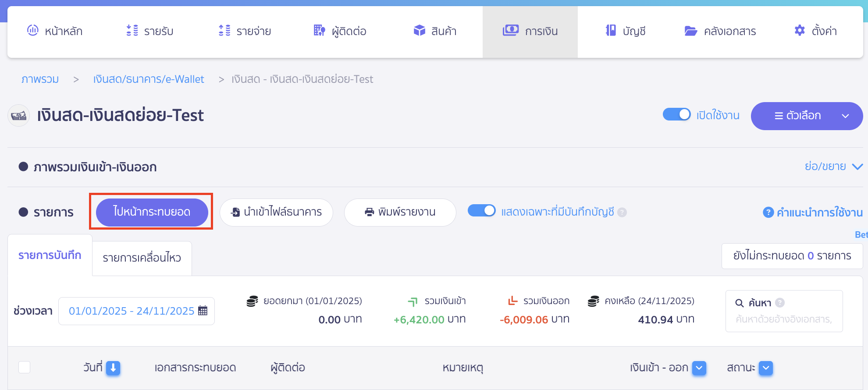Click calendar icon in date range field

[203, 311]
